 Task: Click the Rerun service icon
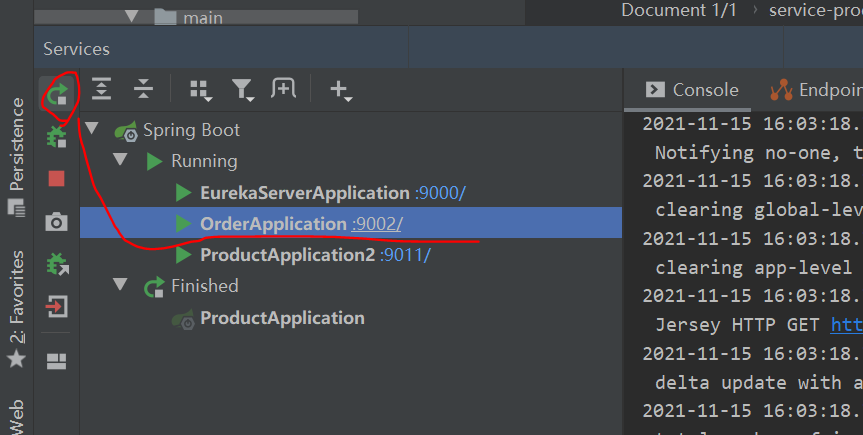tap(56, 94)
